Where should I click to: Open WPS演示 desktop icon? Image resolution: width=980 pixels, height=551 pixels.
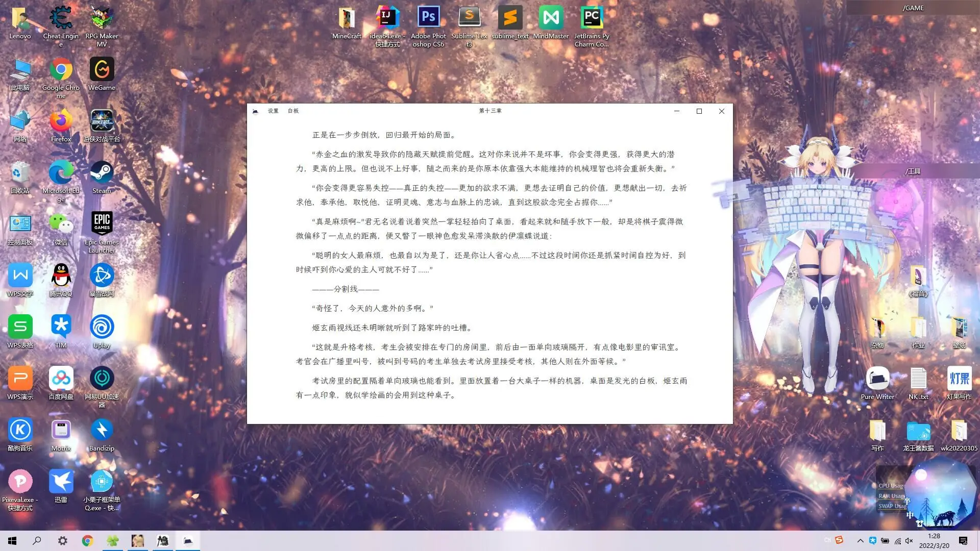point(20,383)
